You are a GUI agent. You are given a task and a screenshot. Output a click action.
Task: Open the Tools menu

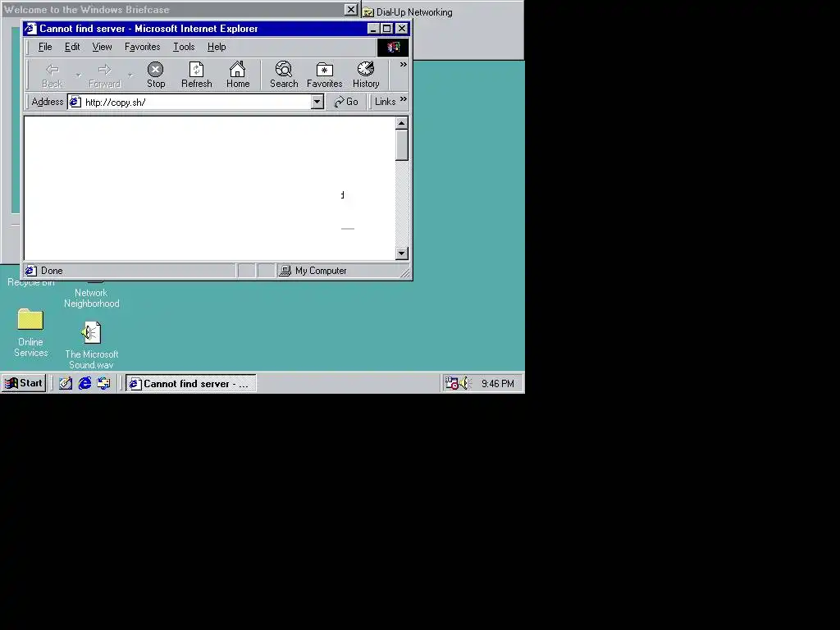pos(184,47)
